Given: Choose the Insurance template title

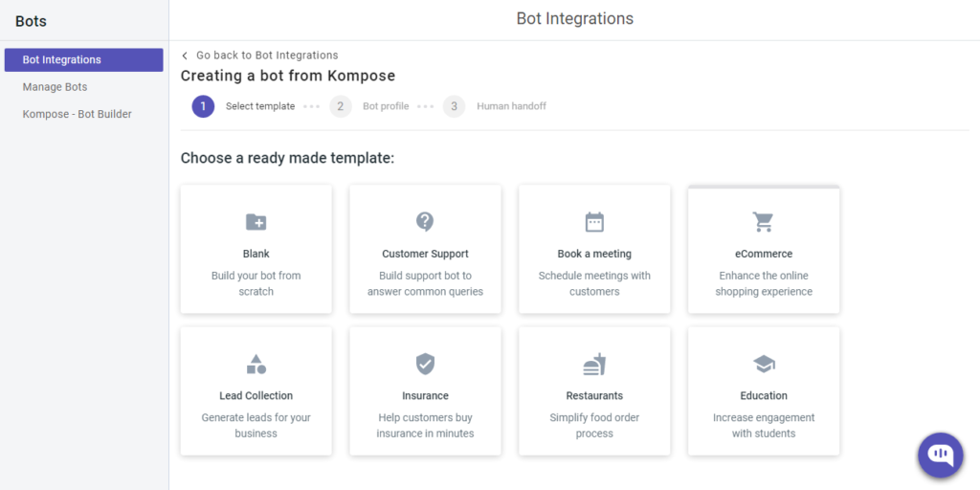Looking at the screenshot, I should tap(425, 395).
